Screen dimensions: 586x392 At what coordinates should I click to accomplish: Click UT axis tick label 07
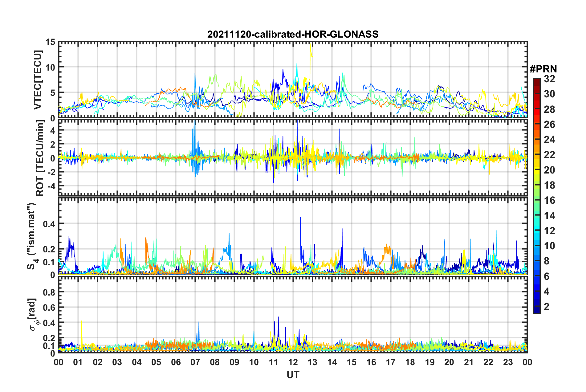tap(195, 362)
